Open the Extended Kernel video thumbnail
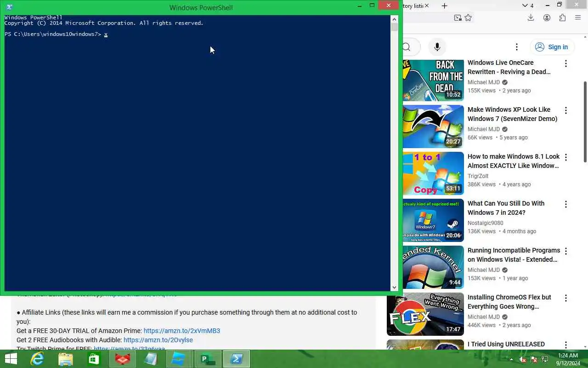The height and width of the screenshot is (368, 588). (x=433, y=267)
